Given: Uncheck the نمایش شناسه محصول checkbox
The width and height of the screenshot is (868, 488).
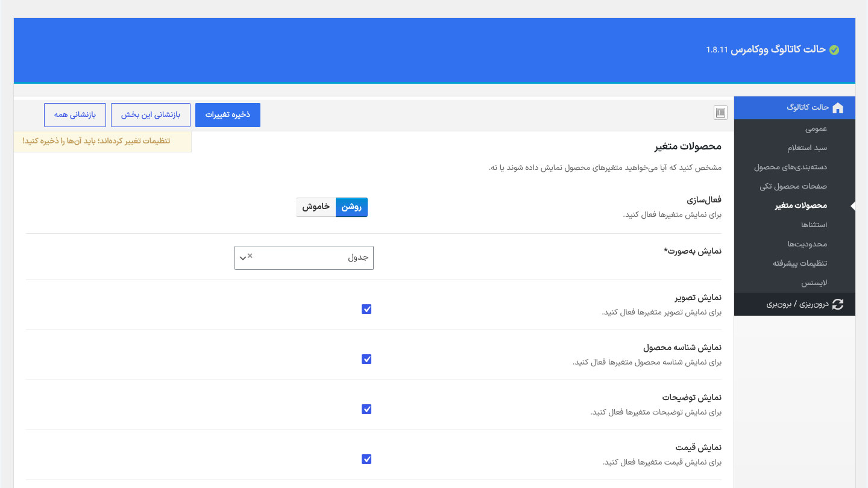Looking at the screenshot, I should click(x=366, y=359).
